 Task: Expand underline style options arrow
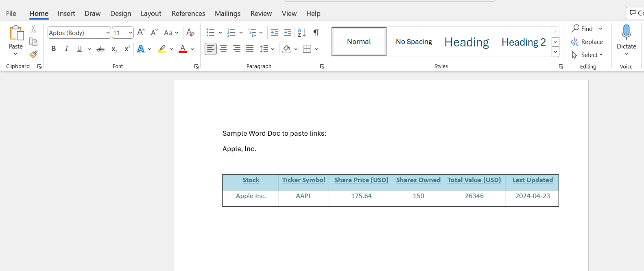(89, 49)
